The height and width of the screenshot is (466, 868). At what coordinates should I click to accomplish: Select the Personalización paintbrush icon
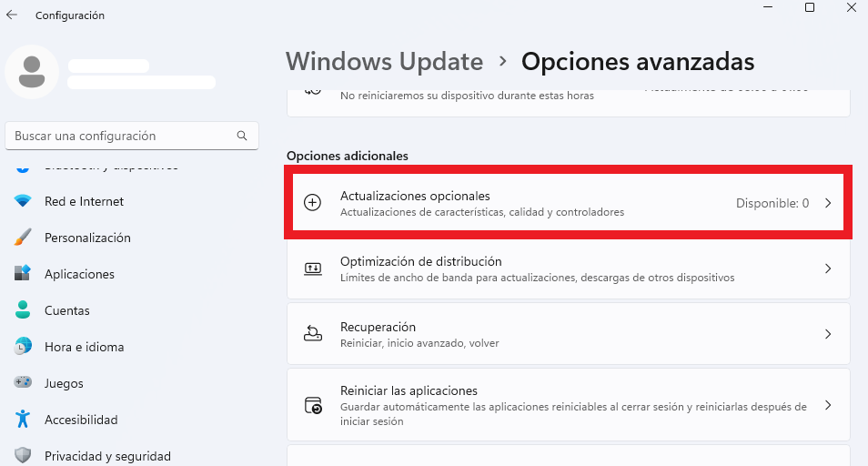(23, 238)
